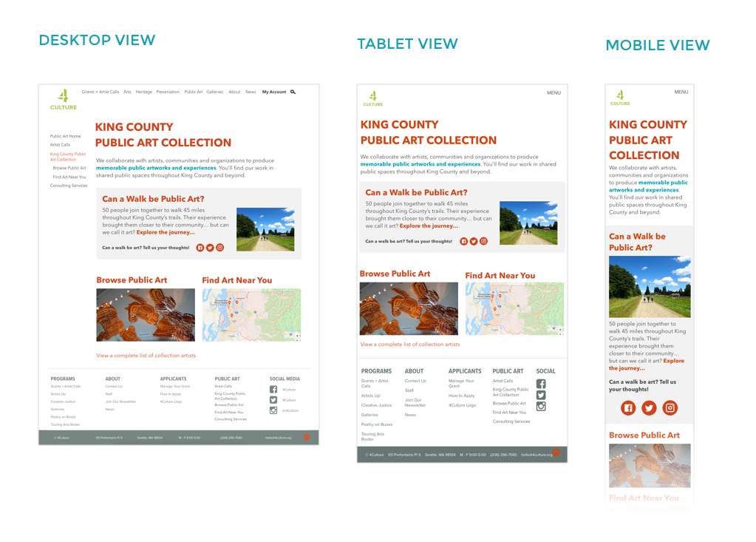
Task: Tap the Instagram icon in mobile view
Action: tap(670, 408)
